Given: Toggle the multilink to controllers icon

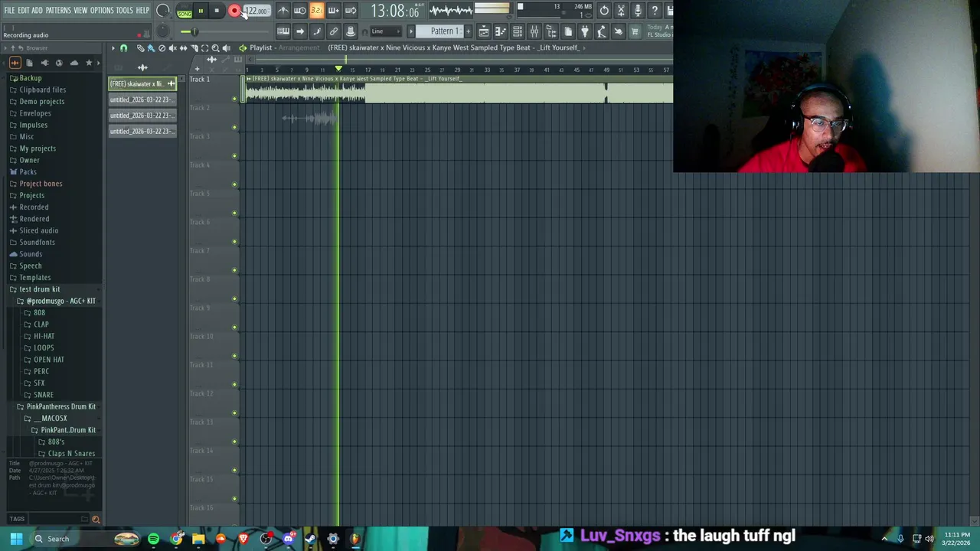Looking at the screenshot, I should pyautogui.click(x=351, y=31).
